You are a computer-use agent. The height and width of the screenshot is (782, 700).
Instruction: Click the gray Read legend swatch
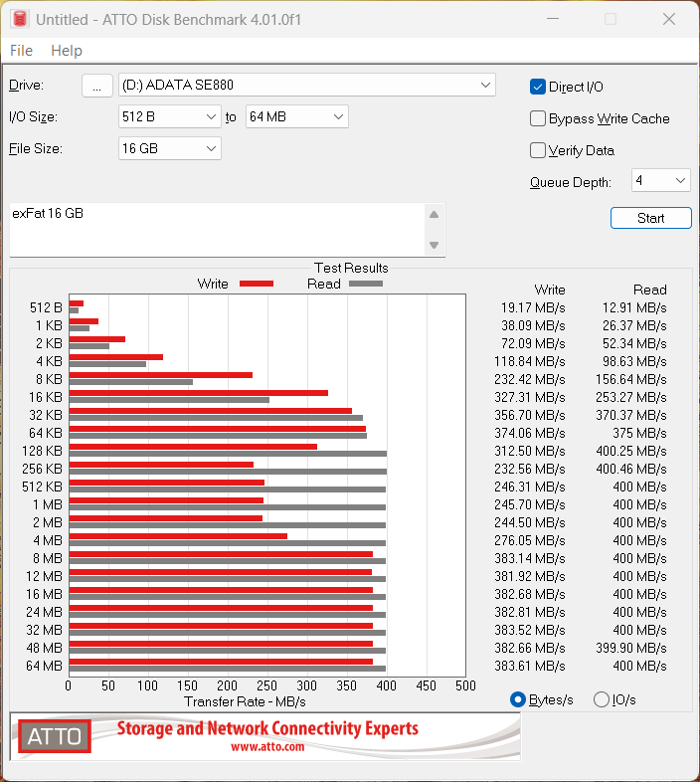pyautogui.click(x=366, y=284)
